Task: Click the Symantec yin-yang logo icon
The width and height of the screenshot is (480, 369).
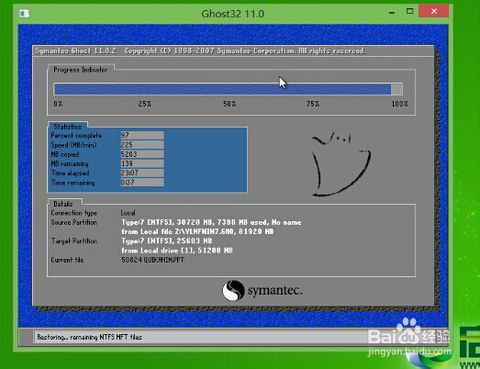Action: 233,290
